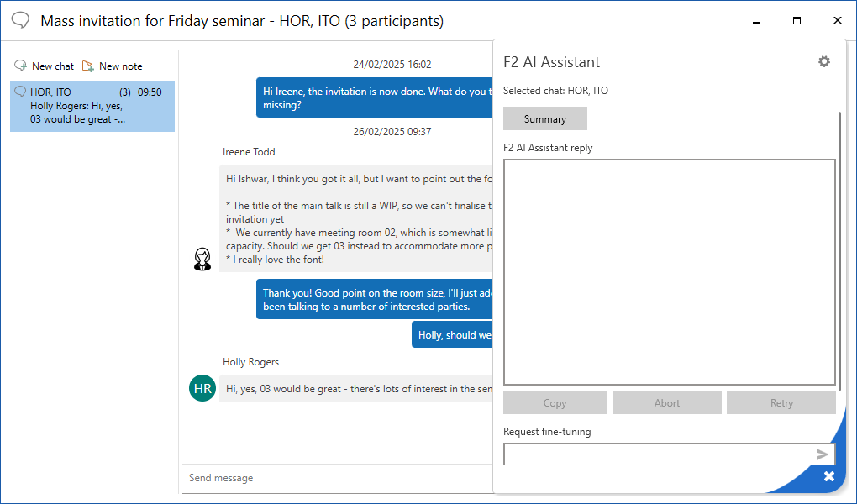
Task: Select the HOR, ITO chat in list
Action: tap(92, 106)
